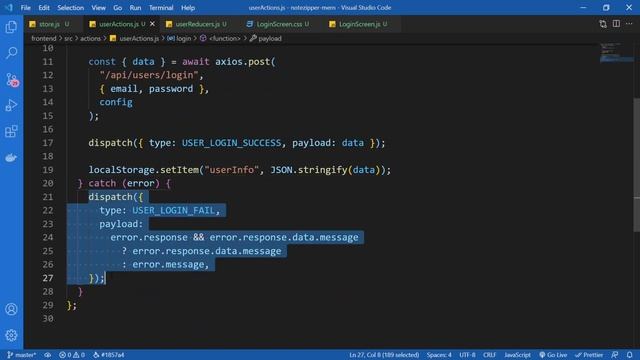Click the frontend breadcrumb segment
Screen dimensions: 640x360
tap(44, 38)
